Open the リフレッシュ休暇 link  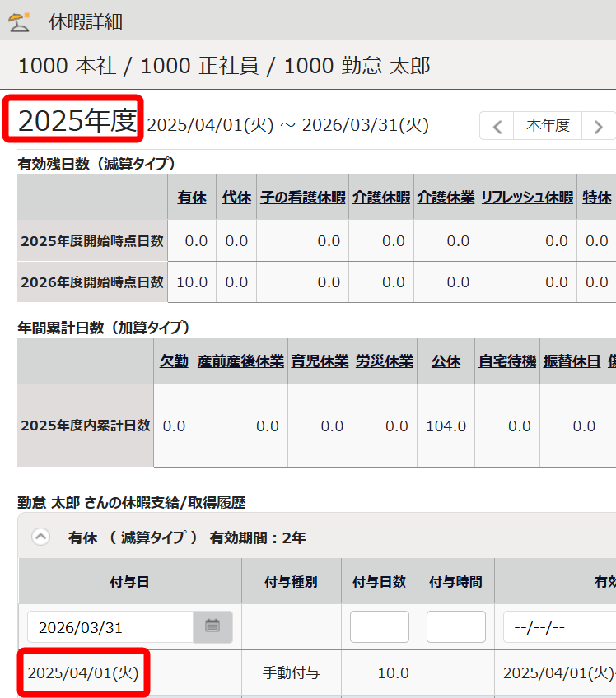tap(527, 198)
